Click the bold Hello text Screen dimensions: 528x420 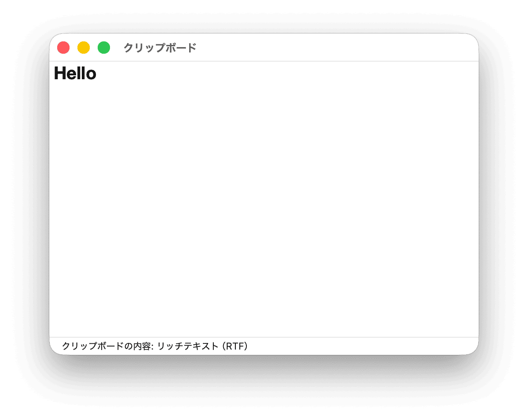pos(75,73)
